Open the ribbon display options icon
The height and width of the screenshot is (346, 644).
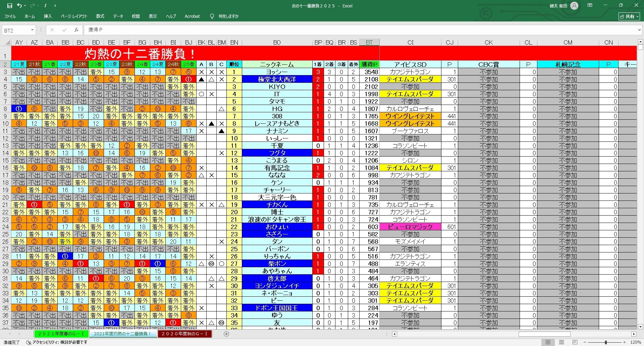point(590,5)
